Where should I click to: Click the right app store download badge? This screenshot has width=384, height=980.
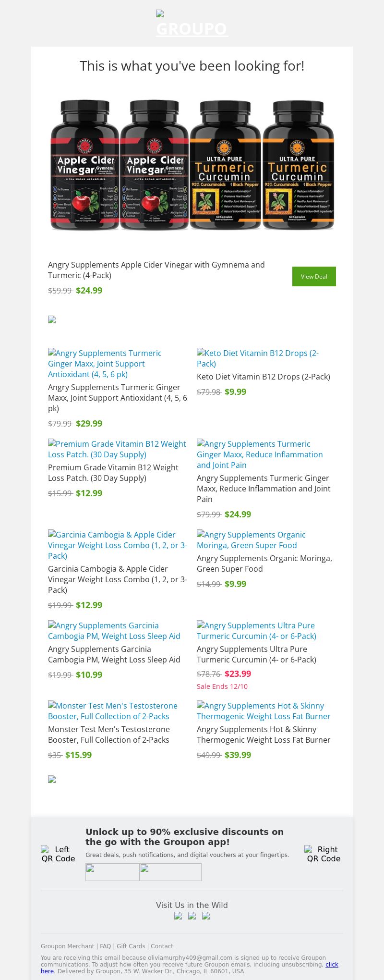pos(170,872)
